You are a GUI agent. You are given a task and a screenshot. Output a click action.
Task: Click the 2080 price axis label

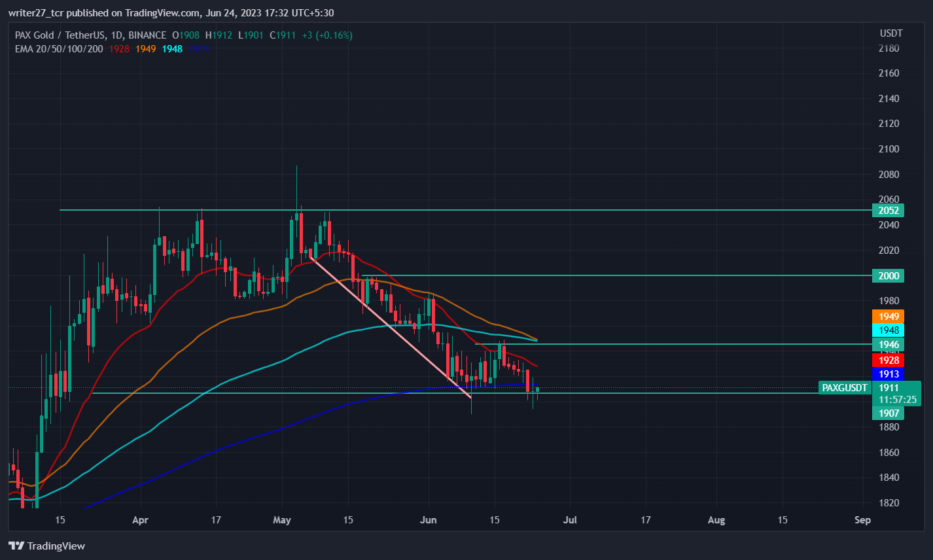(889, 174)
